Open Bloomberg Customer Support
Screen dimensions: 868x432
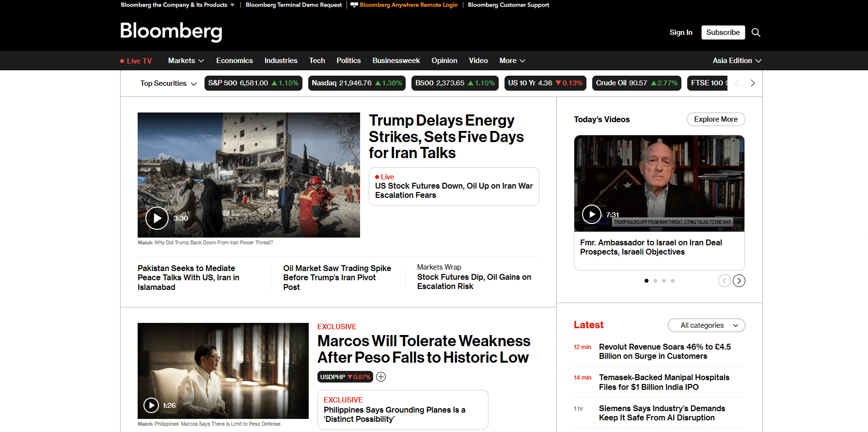[x=508, y=5]
